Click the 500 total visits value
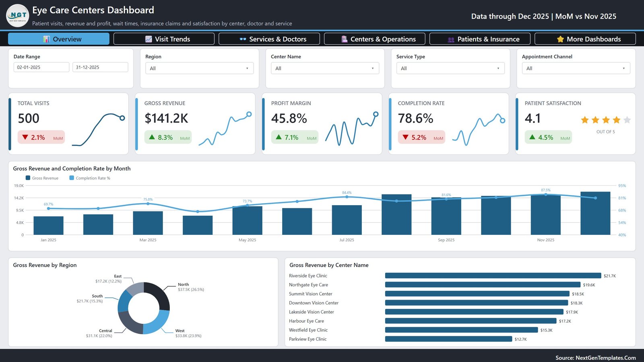Screen dimensions: 644x362 pos(29,118)
